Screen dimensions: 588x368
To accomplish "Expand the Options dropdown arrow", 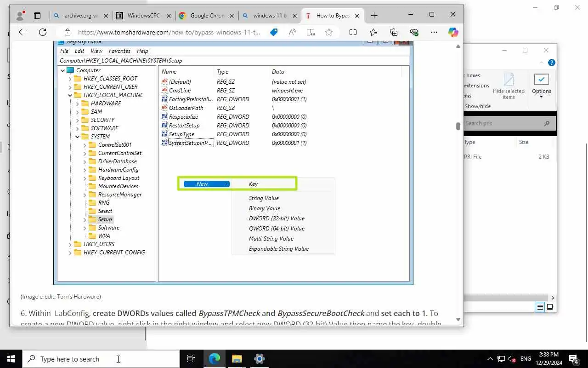I will 541,97.
